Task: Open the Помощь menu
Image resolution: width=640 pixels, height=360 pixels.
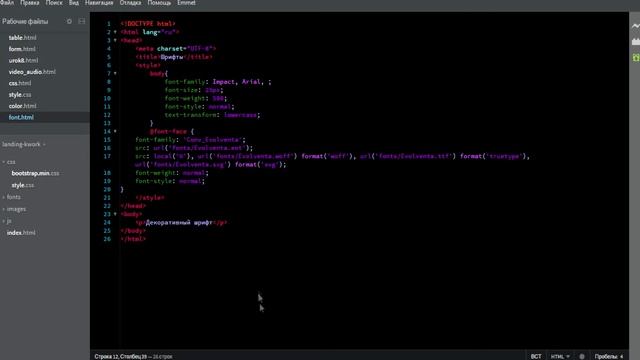Action: point(159,3)
